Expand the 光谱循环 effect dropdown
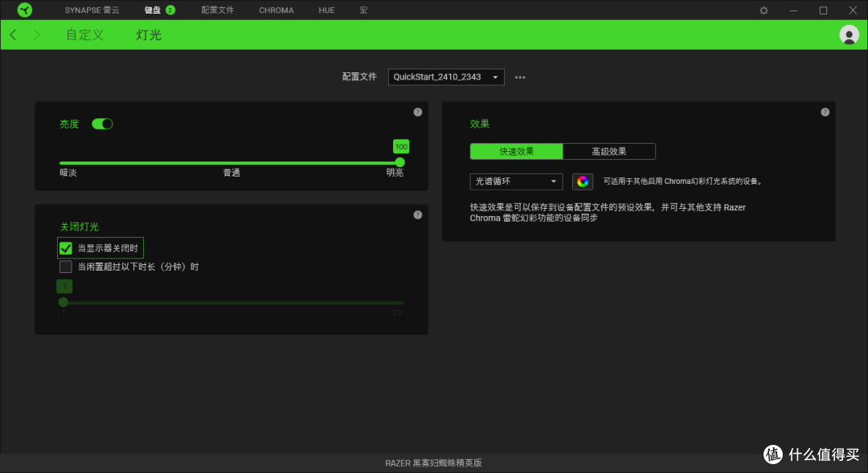868x473 pixels. pyautogui.click(x=516, y=181)
